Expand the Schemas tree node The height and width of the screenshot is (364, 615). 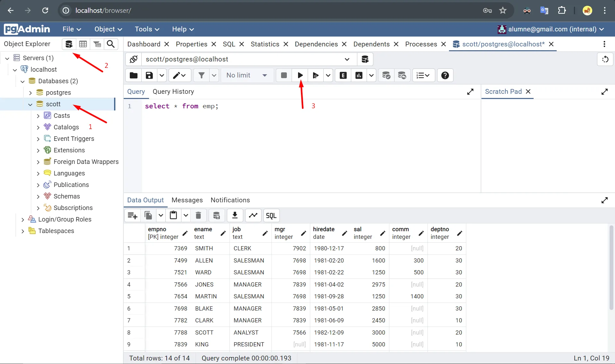[x=38, y=197]
